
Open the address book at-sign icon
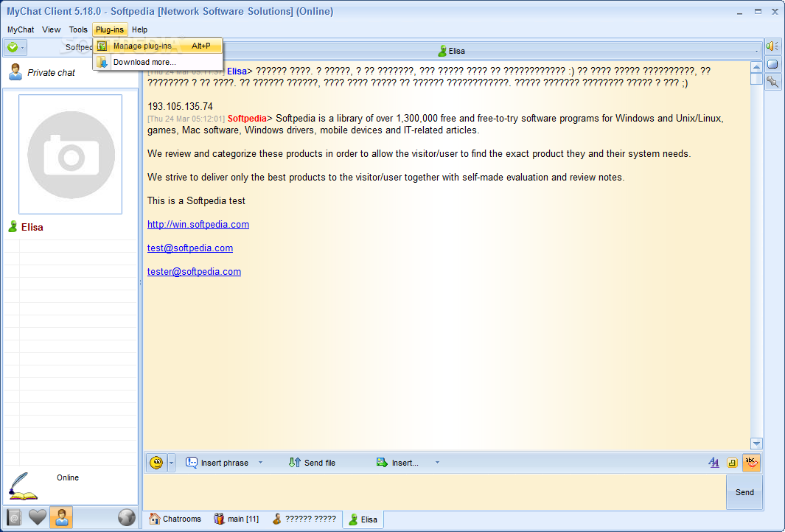click(14, 518)
